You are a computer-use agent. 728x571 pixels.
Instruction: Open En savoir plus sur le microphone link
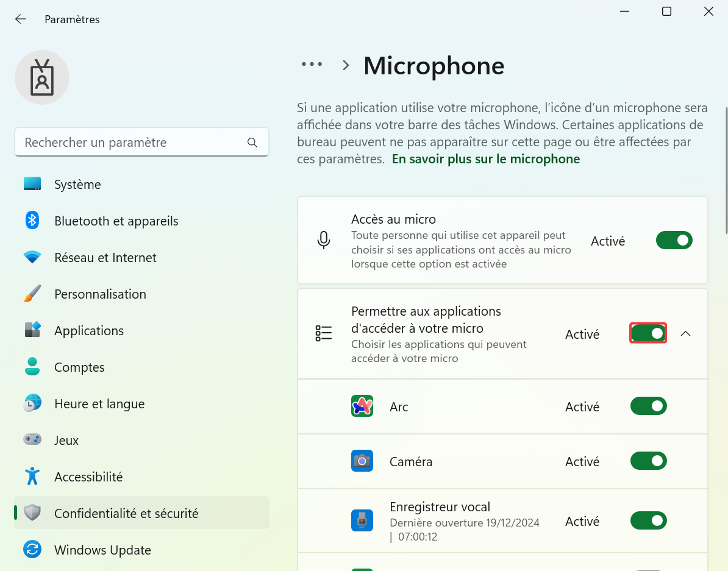(486, 159)
